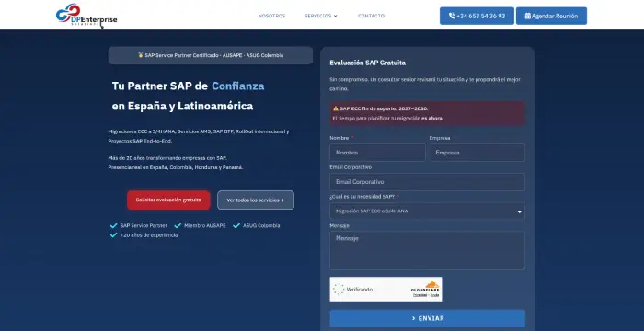The width and height of the screenshot is (644, 331).
Task: Click the 'Miembro AUSAPE' text
Action: pos(205,225)
